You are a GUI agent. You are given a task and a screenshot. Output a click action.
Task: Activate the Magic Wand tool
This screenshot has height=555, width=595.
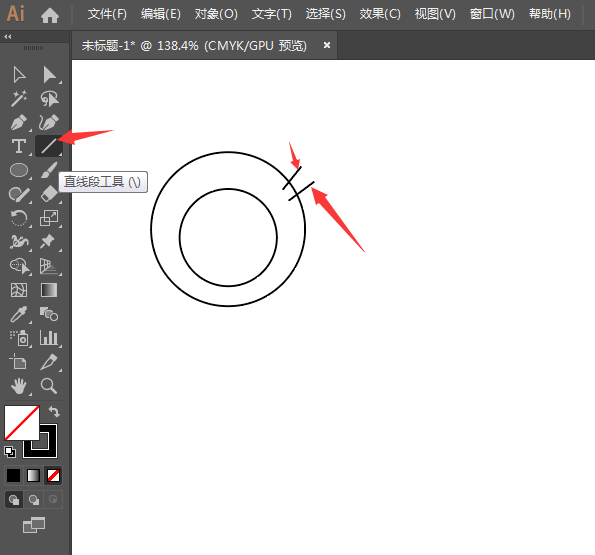pyautogui.click(x=19, y=99)
